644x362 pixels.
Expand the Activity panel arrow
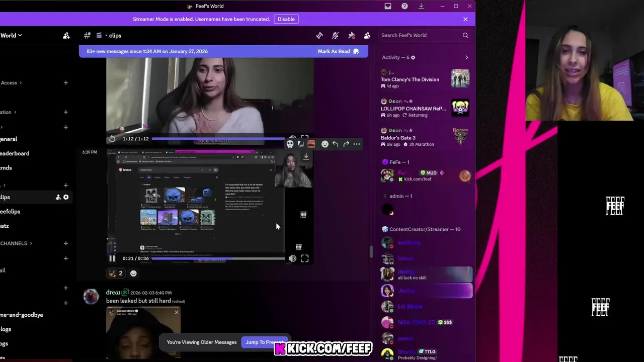pyautogui.click(x=466, y=57)
